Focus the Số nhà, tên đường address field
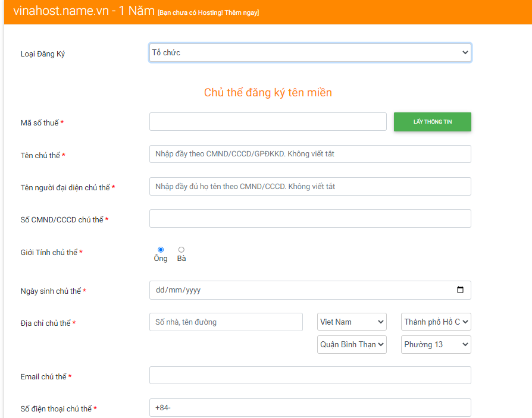 click(x=226, y=322)
